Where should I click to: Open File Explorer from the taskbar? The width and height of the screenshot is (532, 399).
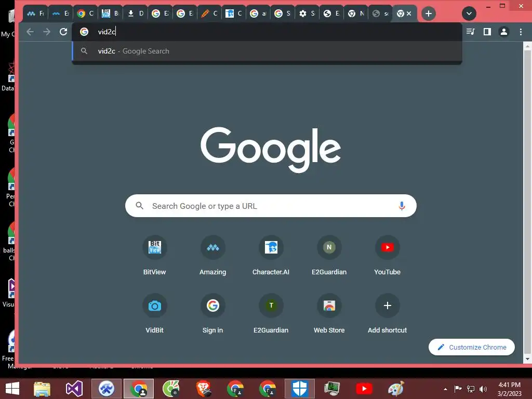coord(42,389)
